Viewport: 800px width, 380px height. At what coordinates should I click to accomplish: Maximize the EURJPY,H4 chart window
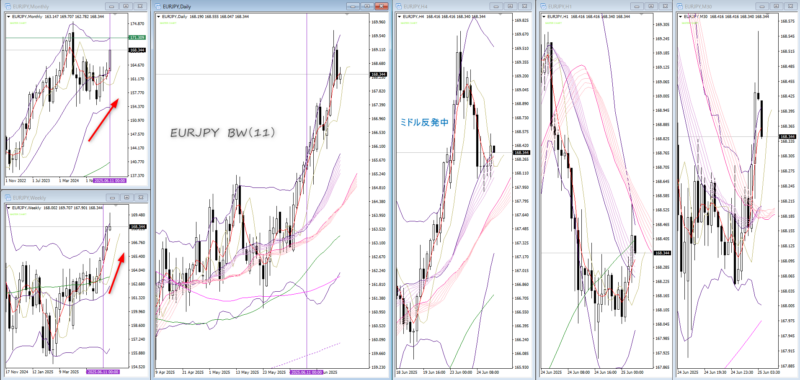(x=510, y=6)
